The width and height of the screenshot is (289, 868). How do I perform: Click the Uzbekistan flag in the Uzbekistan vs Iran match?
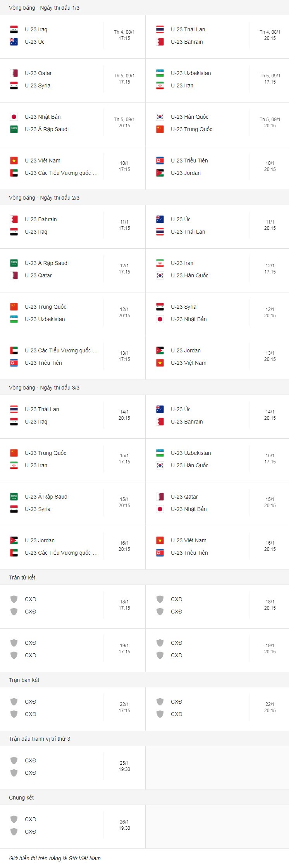(x=160, y=73)
